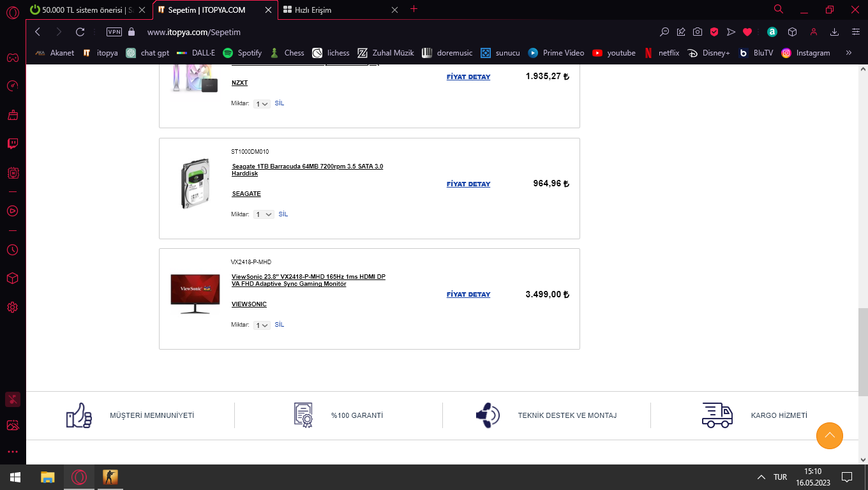Open the lichess bookmark
The width and height of the screenshot is (868, 490).
click(x=331, y=53)
